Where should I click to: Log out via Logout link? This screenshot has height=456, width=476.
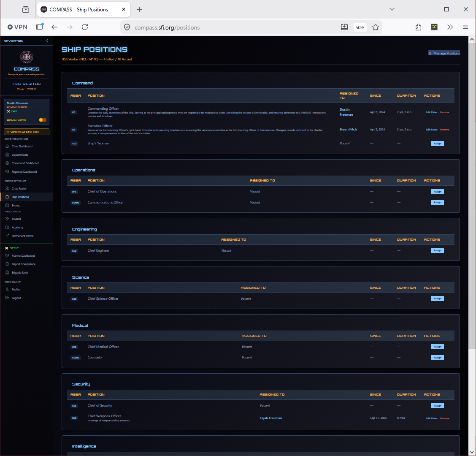pyautogui.click(x=16, y=298)
